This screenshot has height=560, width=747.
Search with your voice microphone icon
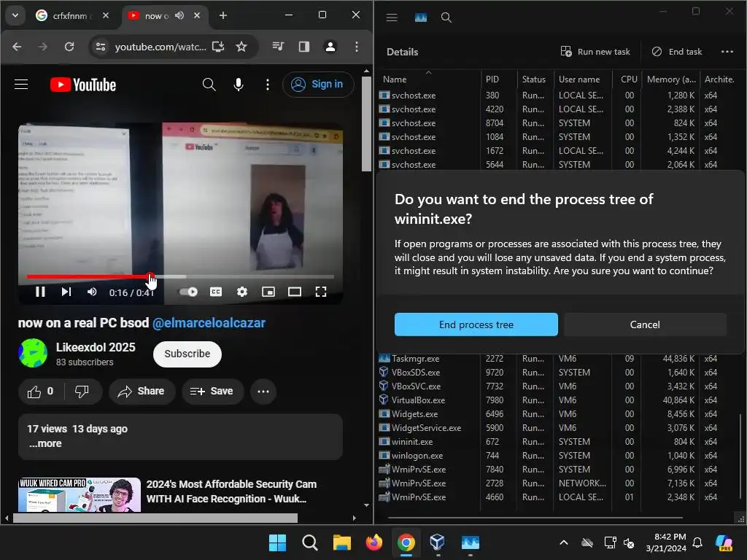[x=239, y=85]
